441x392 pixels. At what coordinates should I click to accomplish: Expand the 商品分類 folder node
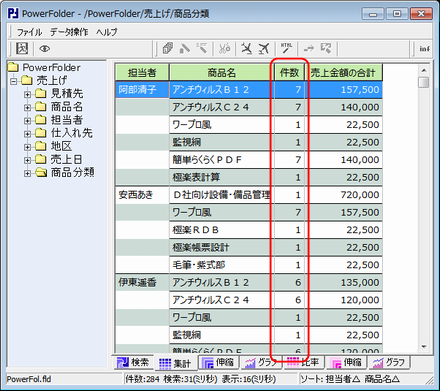click(x=28, y=173)
